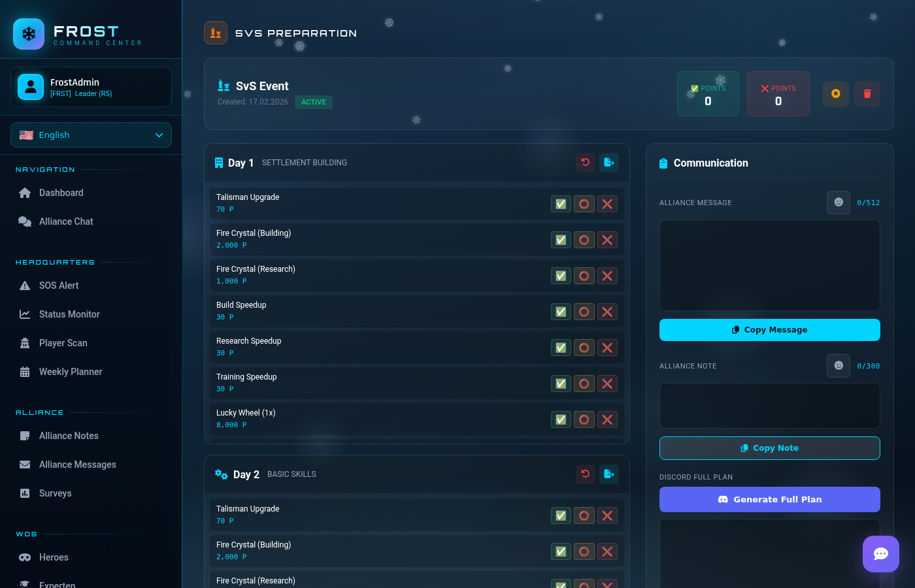Image resolution: width=915 pixels, height=588 pixels.
Task: Mark Day 2 Fire Crystal (Building) with green check
Action: [x=561, y=551]
